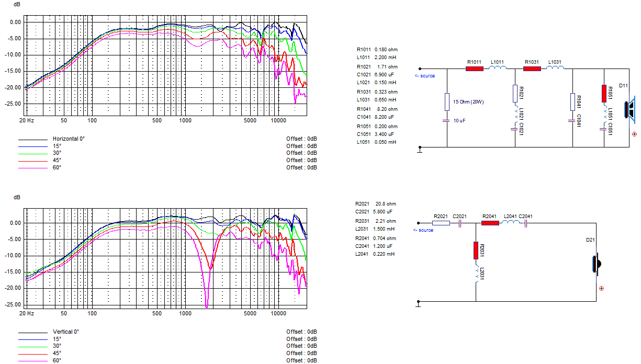Click the "Offset : 0dB" value beside Vertical 0°
This screenshot has height=364, width=641.
[301, 332]
